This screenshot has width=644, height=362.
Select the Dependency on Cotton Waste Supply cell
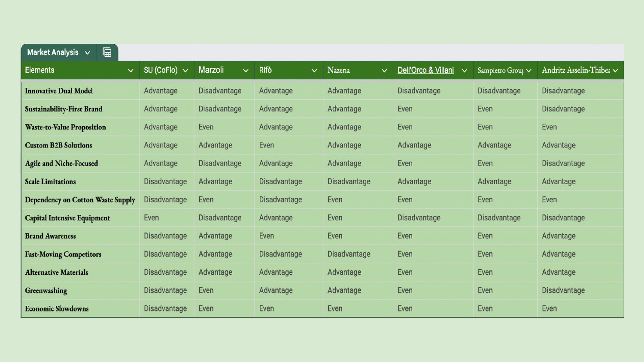coord(80,200)
